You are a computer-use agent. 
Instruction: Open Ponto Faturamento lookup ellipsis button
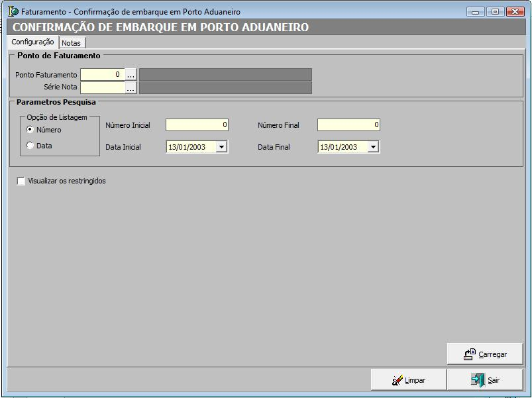(x=131, y=75)
